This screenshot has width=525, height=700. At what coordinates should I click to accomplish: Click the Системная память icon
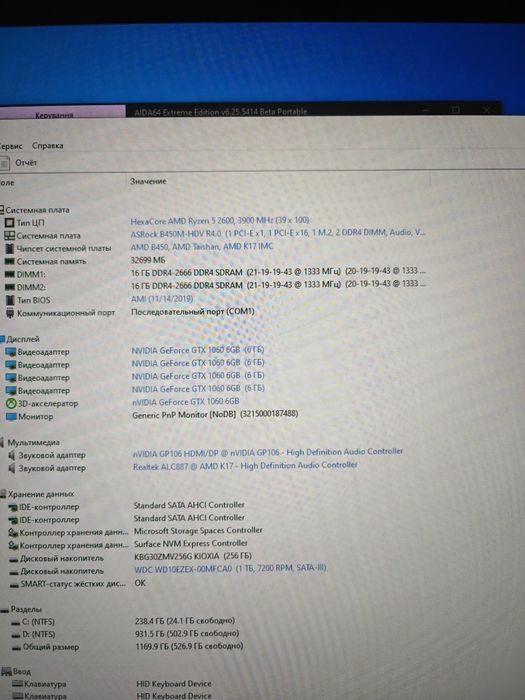tap(9, 261)
